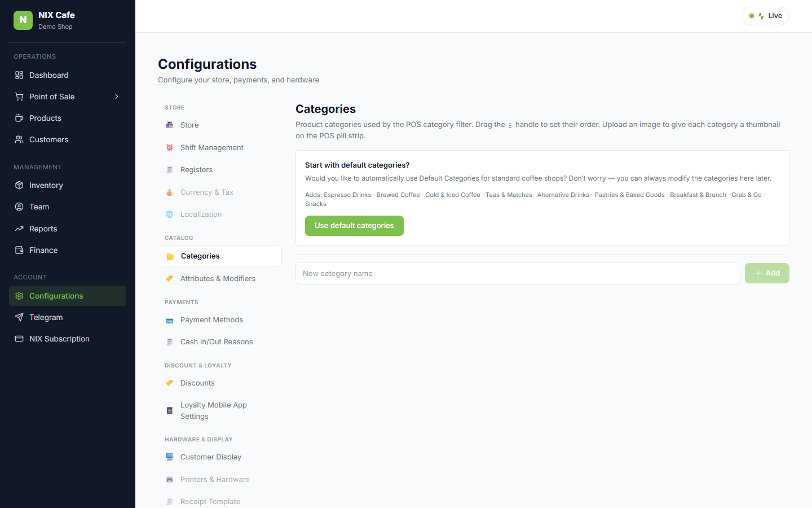Click the Products cup icon
The image size is (812, 508).
(19, 118)
